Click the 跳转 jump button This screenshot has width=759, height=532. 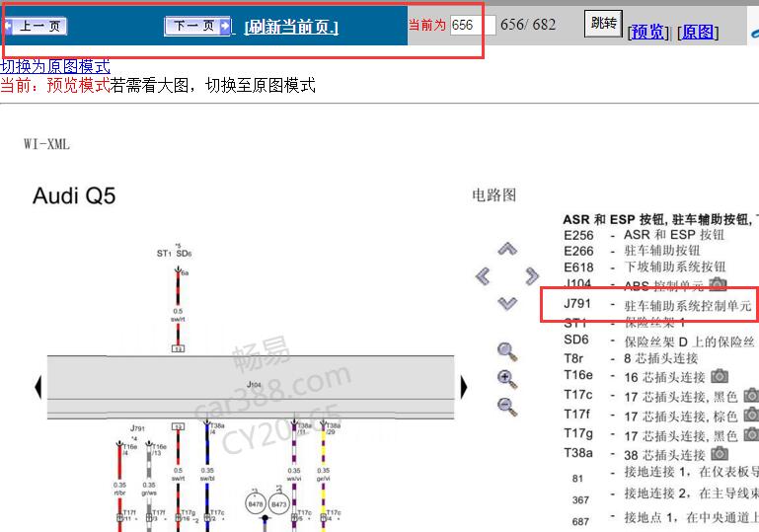603,23
